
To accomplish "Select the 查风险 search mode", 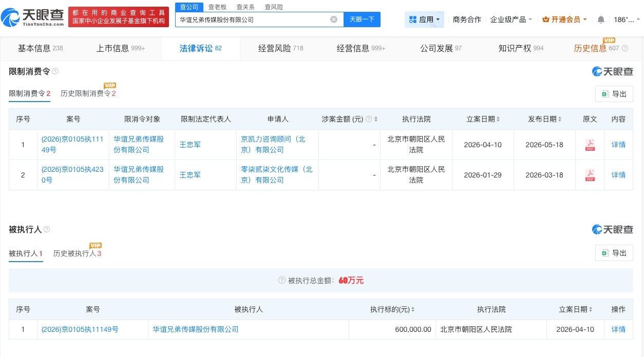I will [274, 7].
